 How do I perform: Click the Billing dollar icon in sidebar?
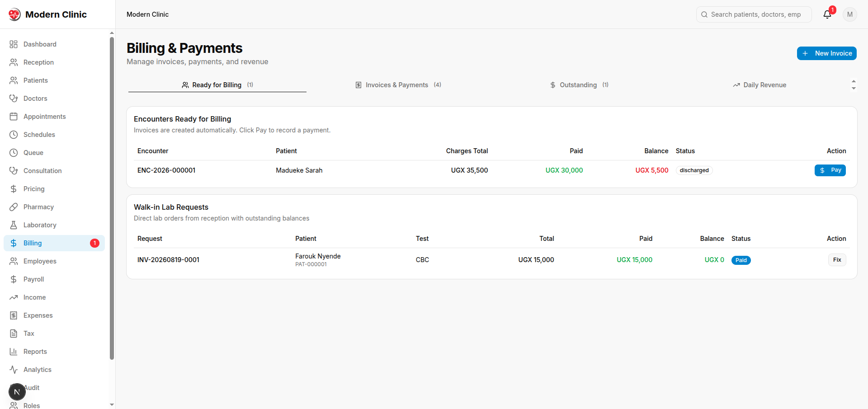coord(14,243)
